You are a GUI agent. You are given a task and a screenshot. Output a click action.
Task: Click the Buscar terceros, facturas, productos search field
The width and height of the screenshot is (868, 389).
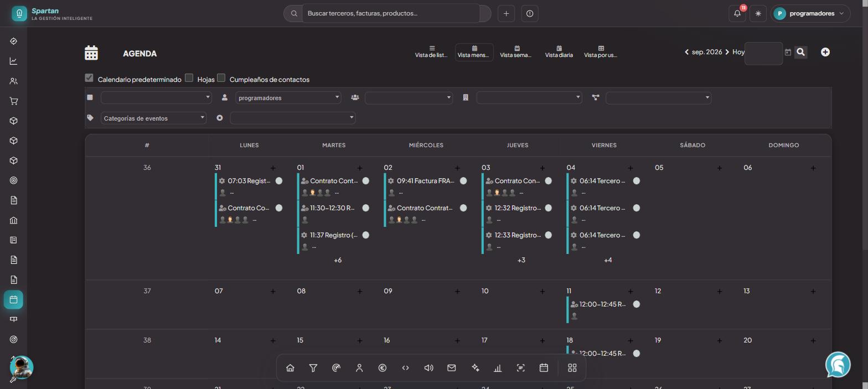[x=391, y=13]
